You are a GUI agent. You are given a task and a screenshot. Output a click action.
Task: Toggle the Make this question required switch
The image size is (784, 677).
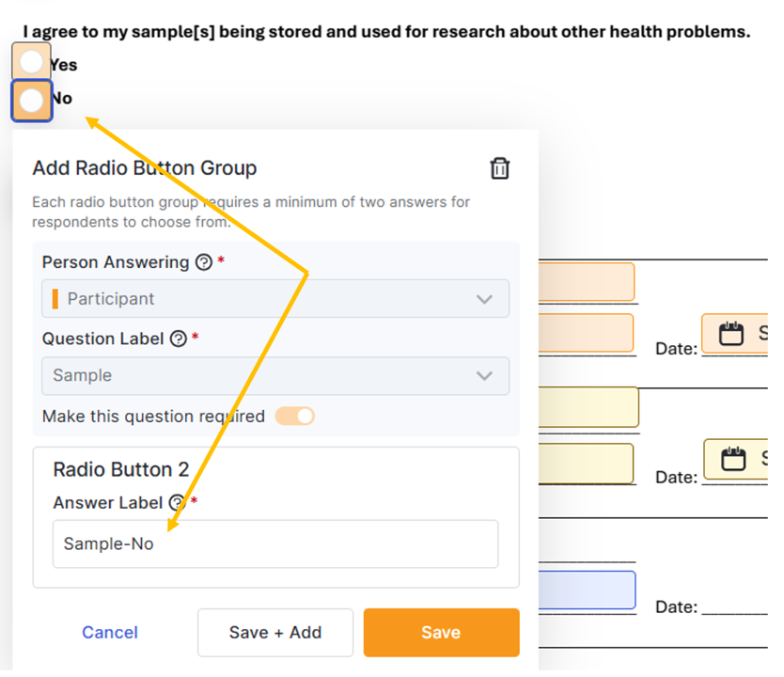[x=295, y=416]
